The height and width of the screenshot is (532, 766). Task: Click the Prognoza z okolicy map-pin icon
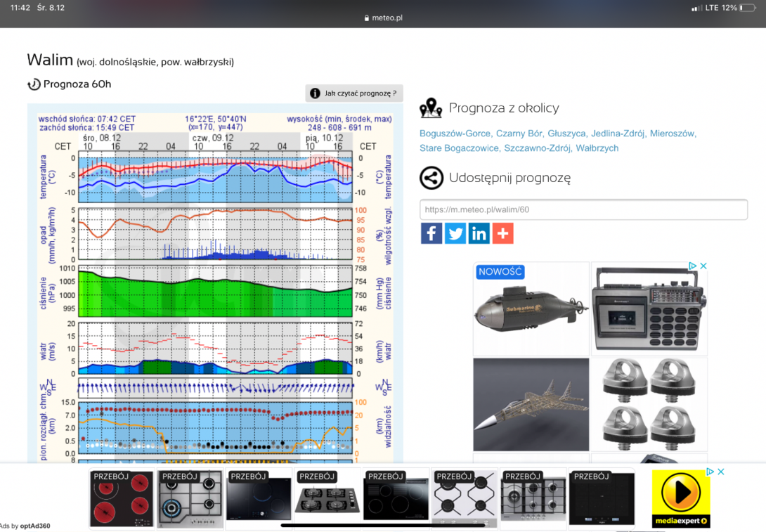[x=431, y=108]
